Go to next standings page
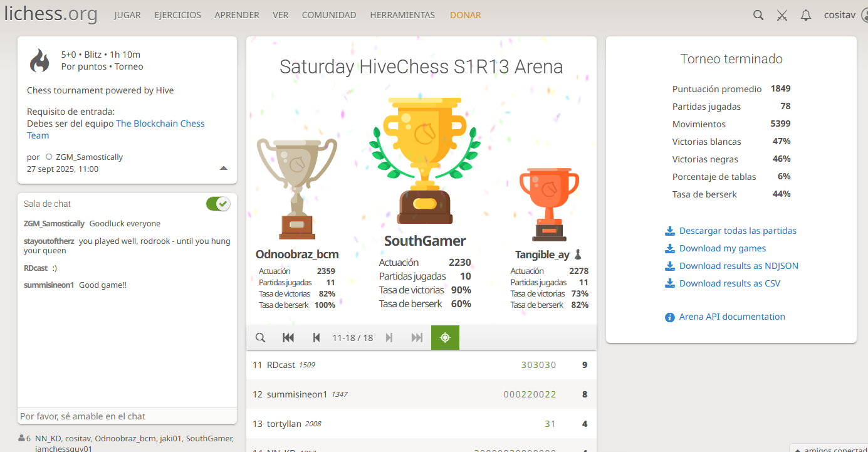Screen dimensions: 868x452 (x=389, y=338)
